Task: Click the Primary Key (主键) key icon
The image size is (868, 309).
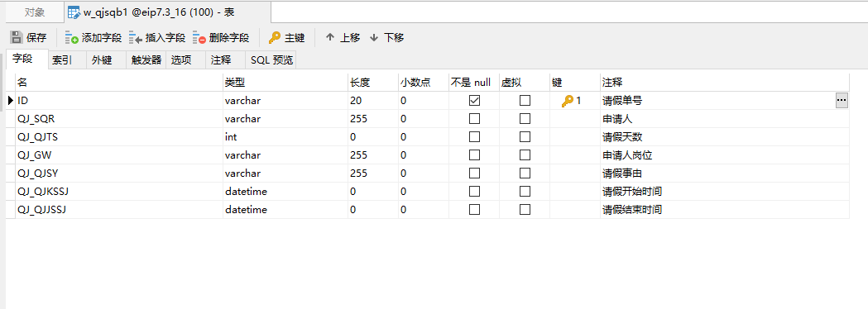Action: click(275, 37)
